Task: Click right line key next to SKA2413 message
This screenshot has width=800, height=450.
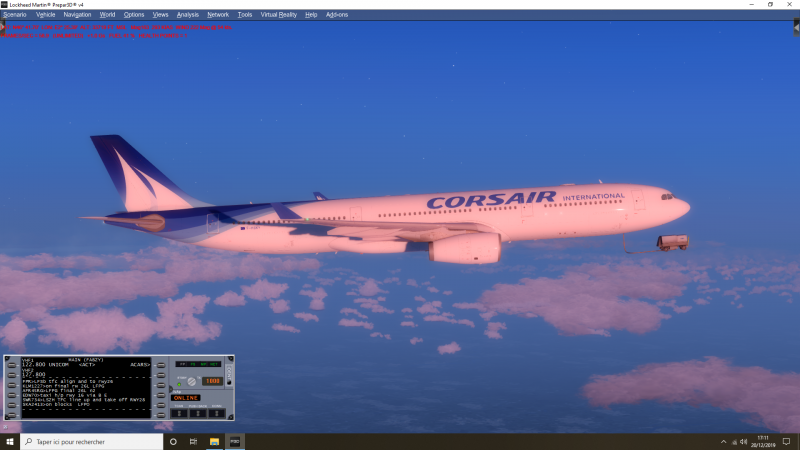Action: click(161, 405)
